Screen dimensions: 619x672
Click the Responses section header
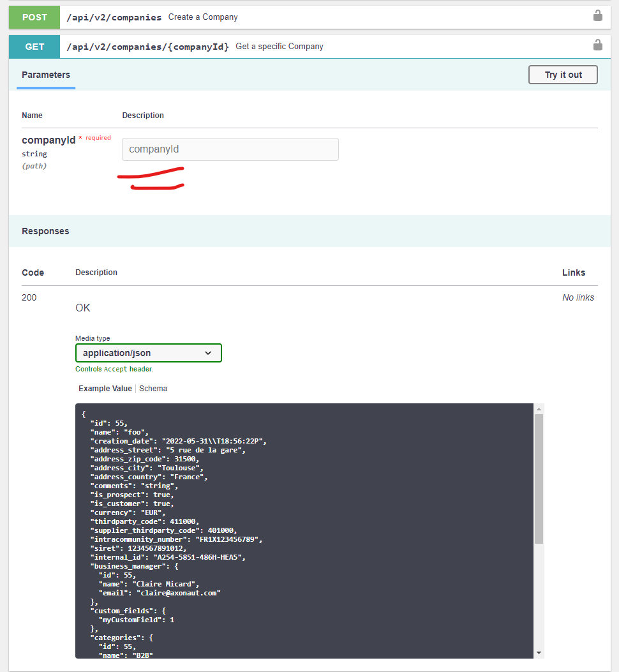tap(45, 231)
